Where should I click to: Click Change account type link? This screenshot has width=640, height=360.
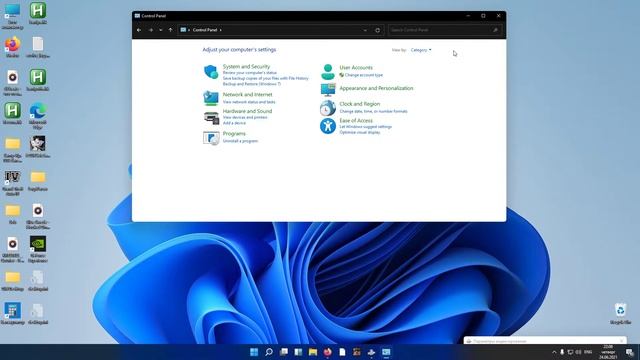tap(364, 75)
